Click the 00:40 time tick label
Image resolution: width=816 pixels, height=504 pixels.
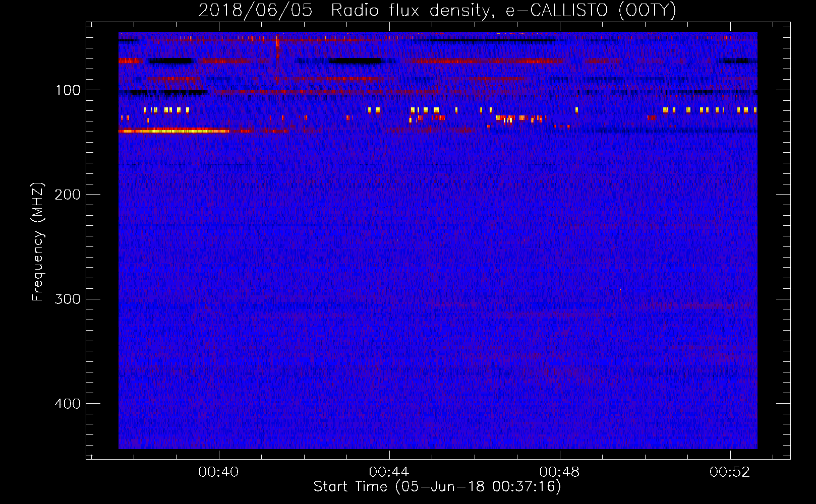click(218, 472)
